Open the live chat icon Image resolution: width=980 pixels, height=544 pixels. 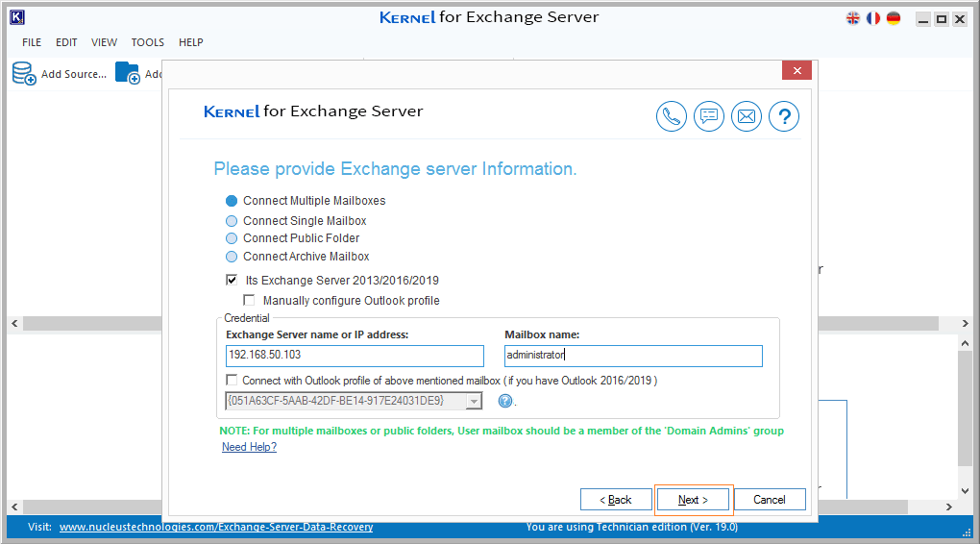pos(709,116)
